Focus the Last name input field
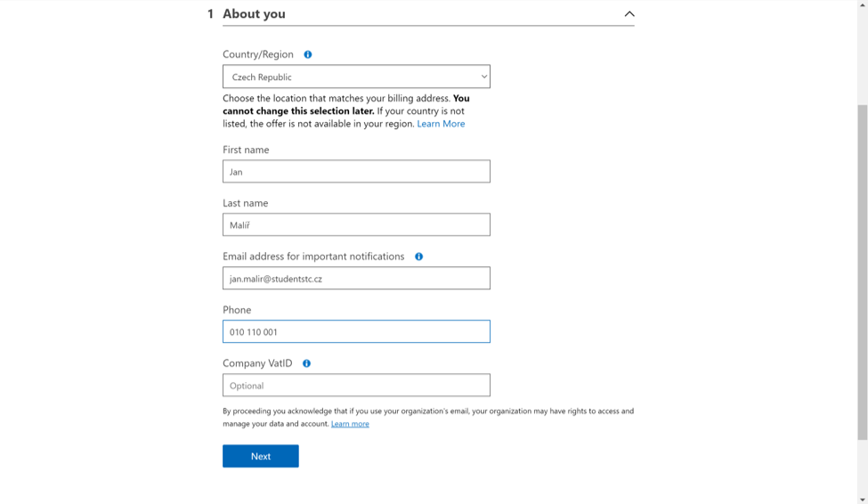Screen dimensions: 868x504 pyautogui.click(x=356, y=225)
